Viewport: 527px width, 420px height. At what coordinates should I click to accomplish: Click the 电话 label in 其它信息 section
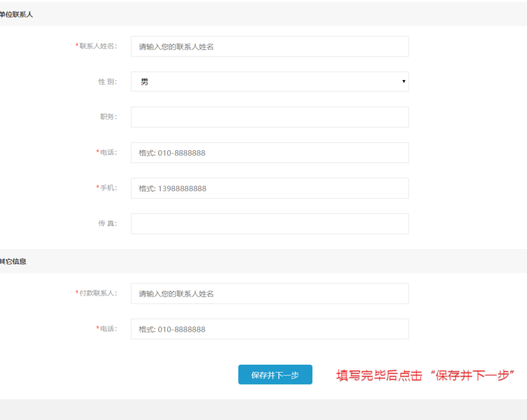click(x=107, y=328)
